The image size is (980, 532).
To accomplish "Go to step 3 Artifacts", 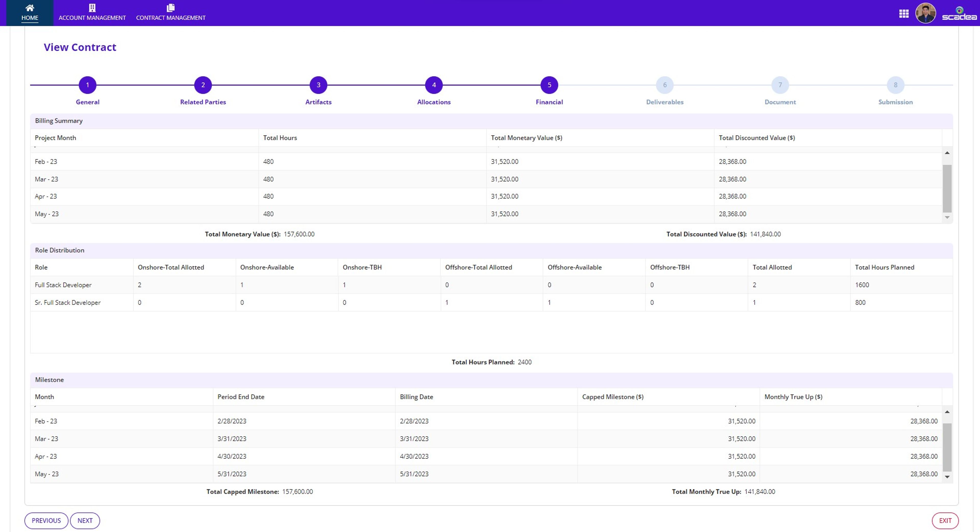I will (318, 85).
